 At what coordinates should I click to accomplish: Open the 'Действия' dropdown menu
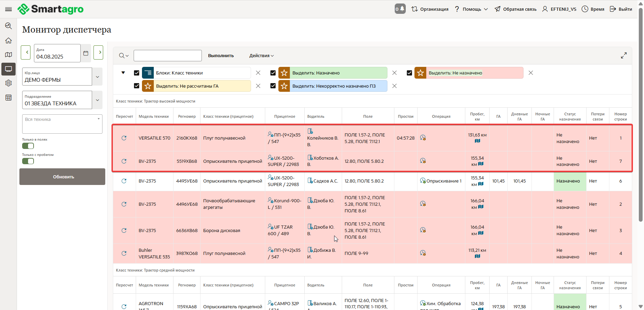(261, 55)
